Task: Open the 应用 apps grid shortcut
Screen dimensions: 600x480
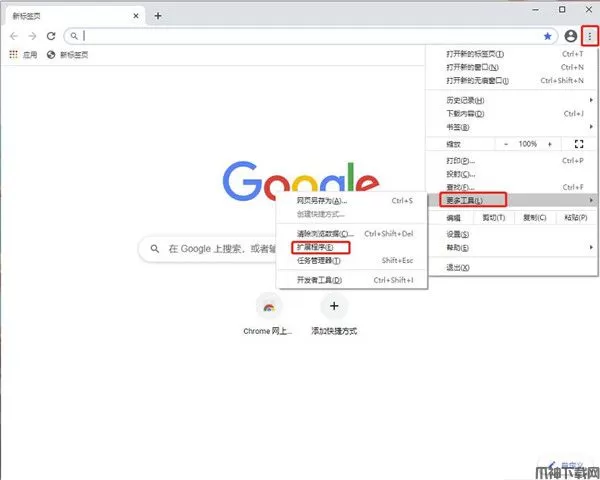Action: (x=23, y=55)
